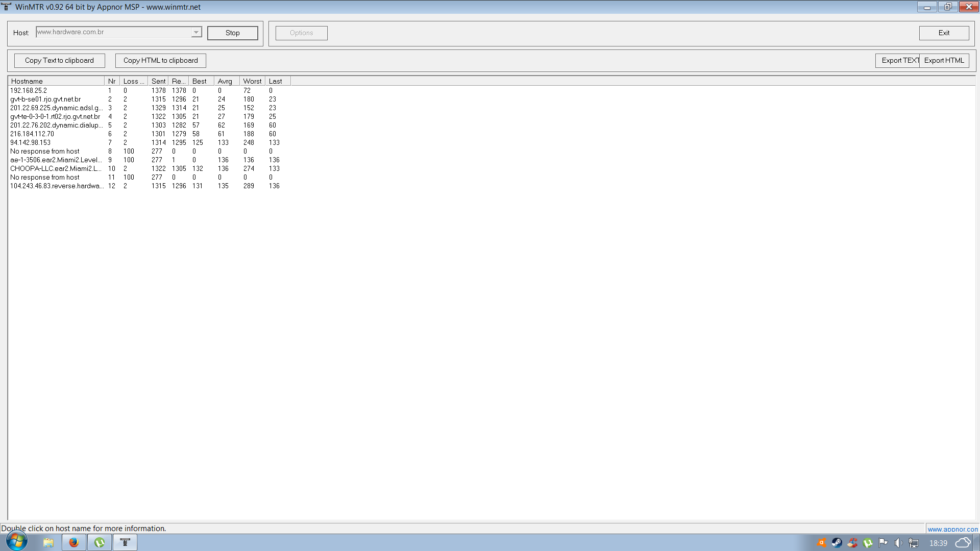Image resolution: width=980 pixels, height=551 pixels.
Task: Click the Nr column header
Action: [x=112, y=81]
